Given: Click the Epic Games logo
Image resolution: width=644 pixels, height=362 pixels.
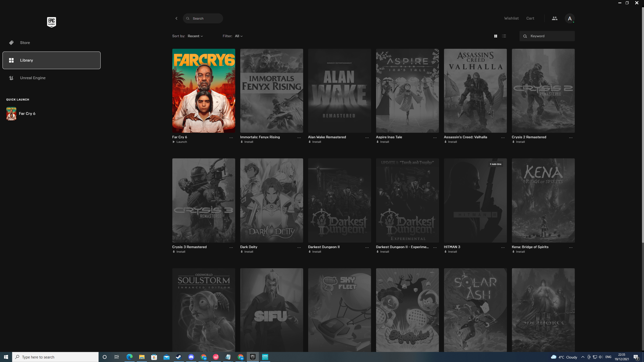Looking at the screenshot, I should (x=51, y=22).
